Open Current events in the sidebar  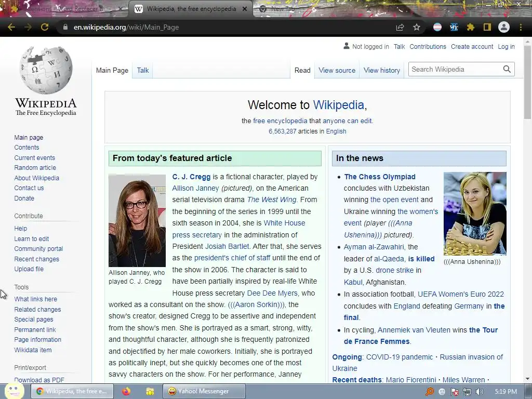(35, 158)
